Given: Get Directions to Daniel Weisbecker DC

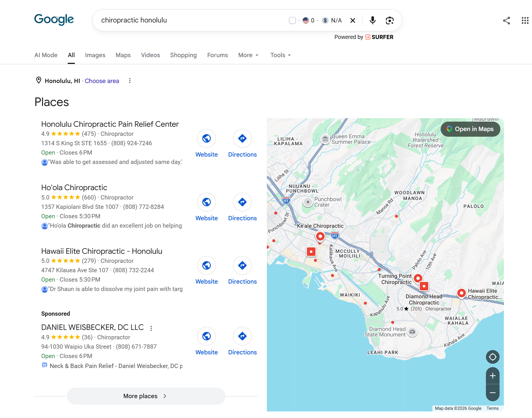Looking at the screenshot, I should point(242,336).
